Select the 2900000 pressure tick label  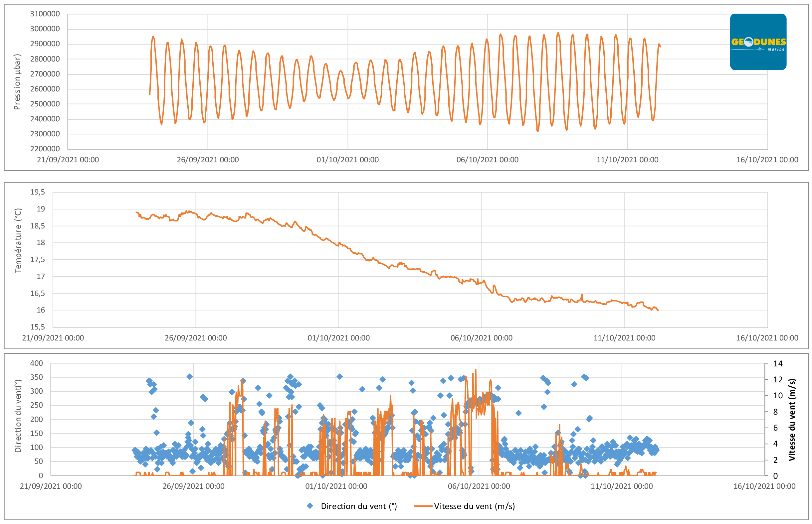click(x=45, y=44)
